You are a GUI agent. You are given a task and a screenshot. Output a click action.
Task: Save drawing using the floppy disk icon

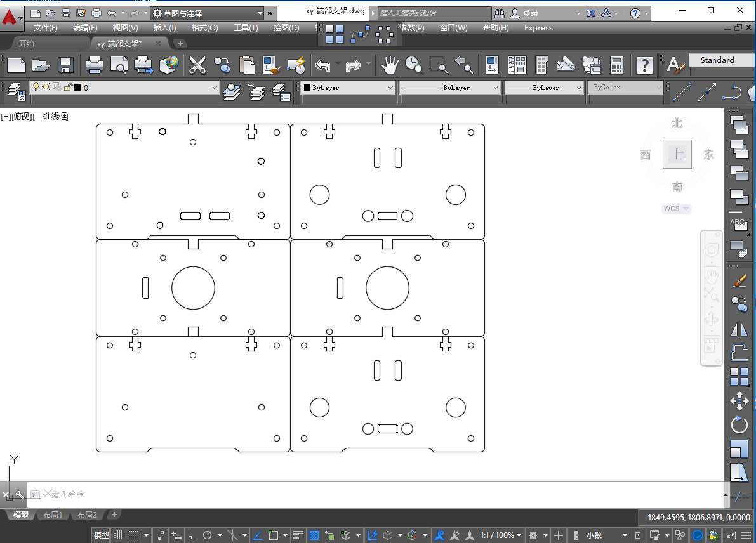(x=65, y=65)
